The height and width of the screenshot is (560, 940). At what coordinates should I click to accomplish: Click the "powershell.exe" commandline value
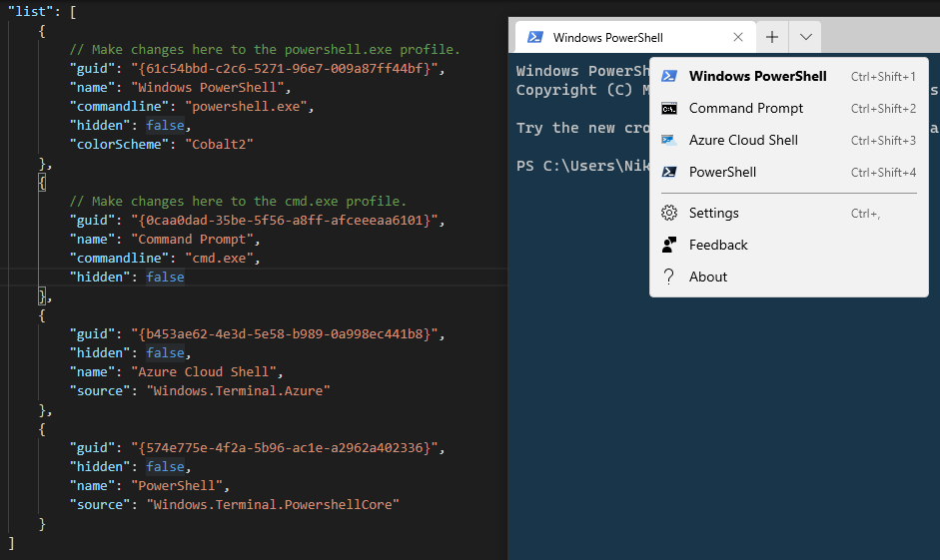coord(246,106)
